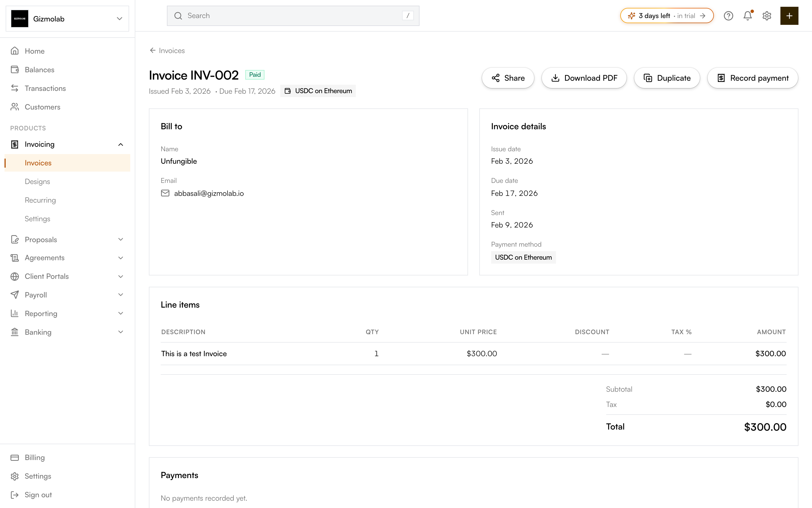Expand the Reporting section chevron
The height and width of the screenshot is (508, 812).
click(121, 313)
